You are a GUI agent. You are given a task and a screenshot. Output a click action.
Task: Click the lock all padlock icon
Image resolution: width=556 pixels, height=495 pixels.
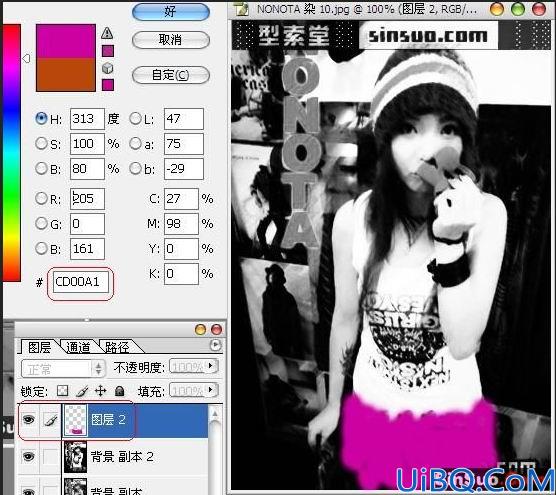tap(120, 391)
